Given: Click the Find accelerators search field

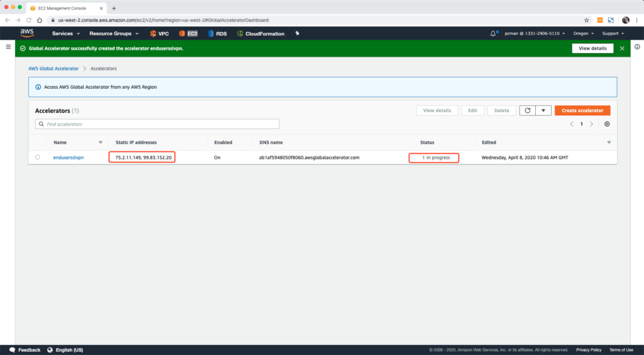Looking at the screenshot, I should (x=157, y=124).
